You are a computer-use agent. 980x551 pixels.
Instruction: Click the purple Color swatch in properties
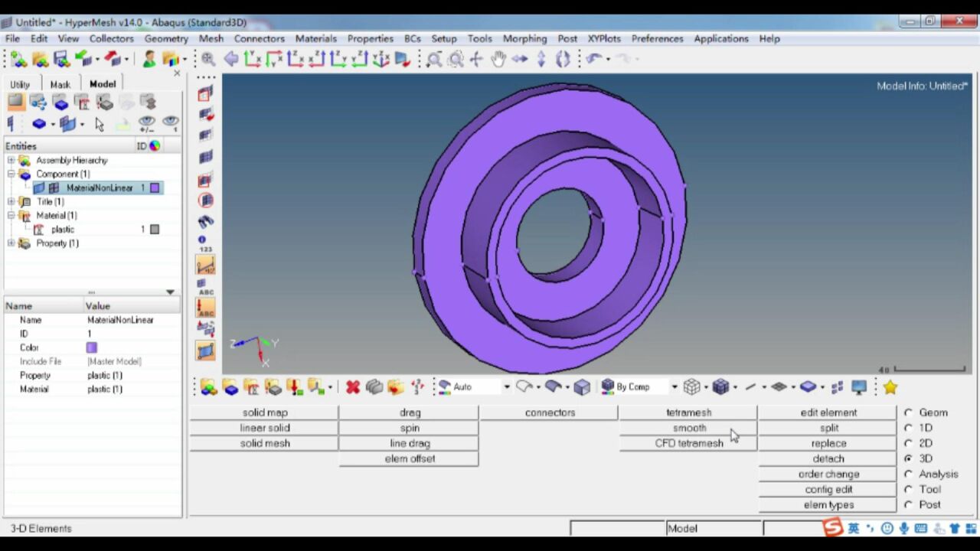point(92,347)
